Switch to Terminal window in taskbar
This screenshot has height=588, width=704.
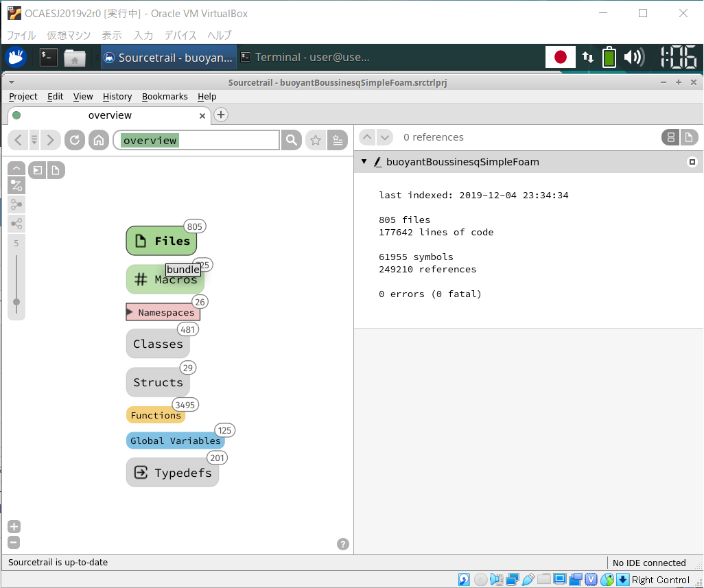click(305, 57)
